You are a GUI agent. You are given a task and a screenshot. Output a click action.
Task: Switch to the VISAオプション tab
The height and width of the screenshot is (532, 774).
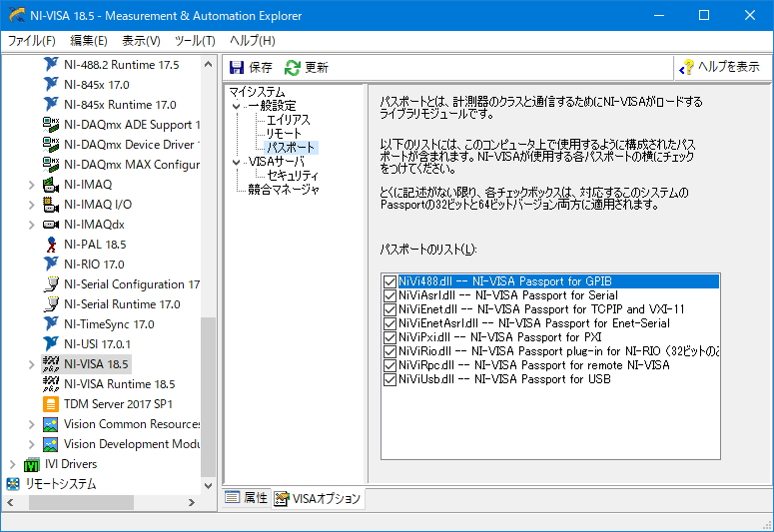pyautogui.click(x=319, y=498)
